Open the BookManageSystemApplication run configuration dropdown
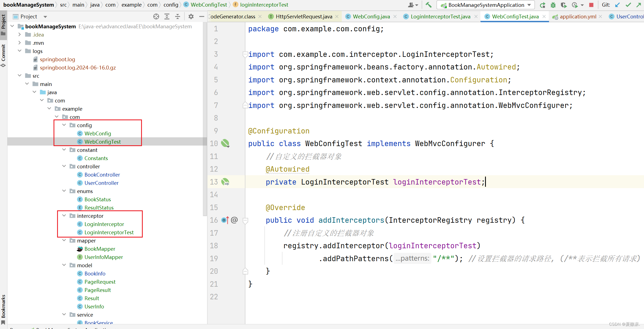 pyautogui.click(x=486, y=5)
